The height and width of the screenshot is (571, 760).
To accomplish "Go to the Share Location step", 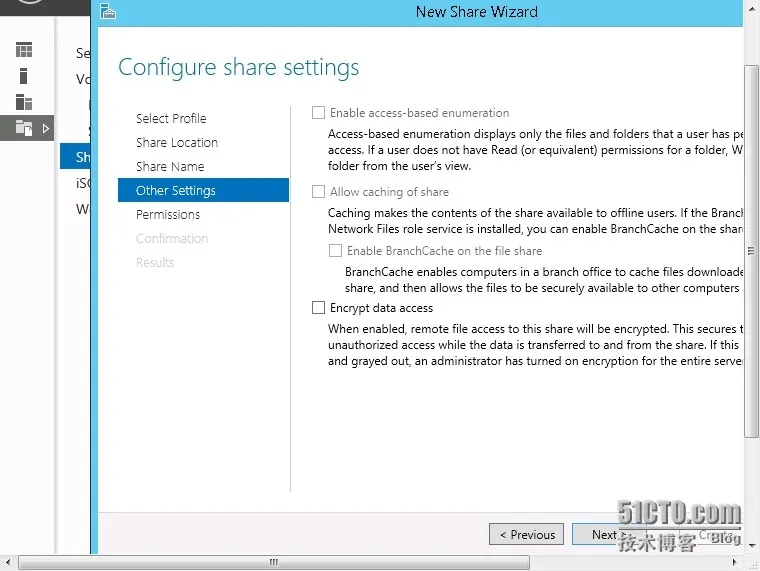I will point(177,143).
